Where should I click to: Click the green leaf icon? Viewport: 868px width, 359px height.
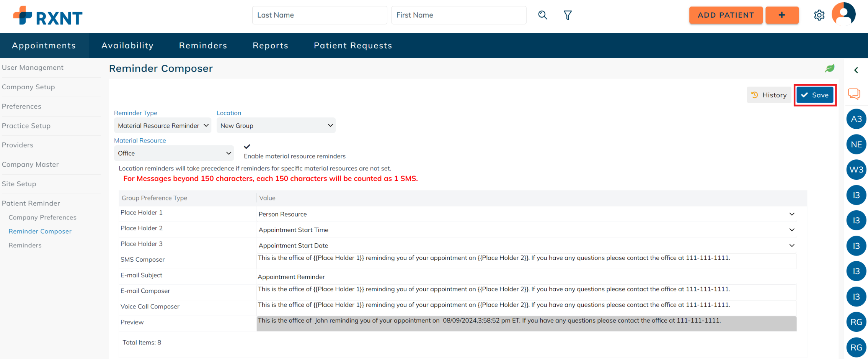pyautogui.click(x=830, y=69)
